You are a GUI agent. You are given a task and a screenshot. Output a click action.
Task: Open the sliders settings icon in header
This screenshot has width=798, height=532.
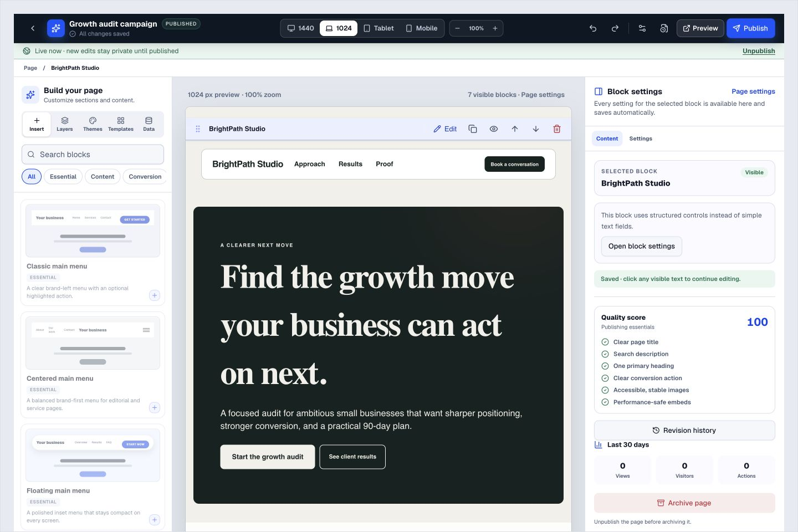[x=642, y=28]
